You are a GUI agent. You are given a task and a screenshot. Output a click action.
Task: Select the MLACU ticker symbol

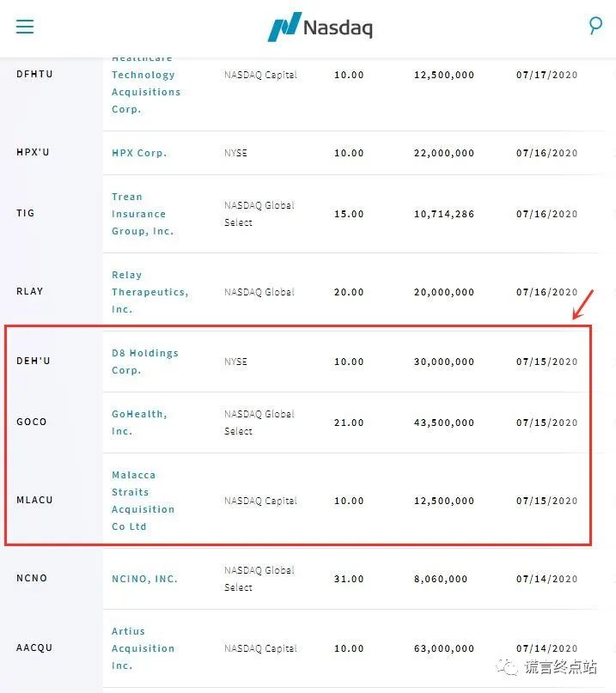(x=34, y=500)
